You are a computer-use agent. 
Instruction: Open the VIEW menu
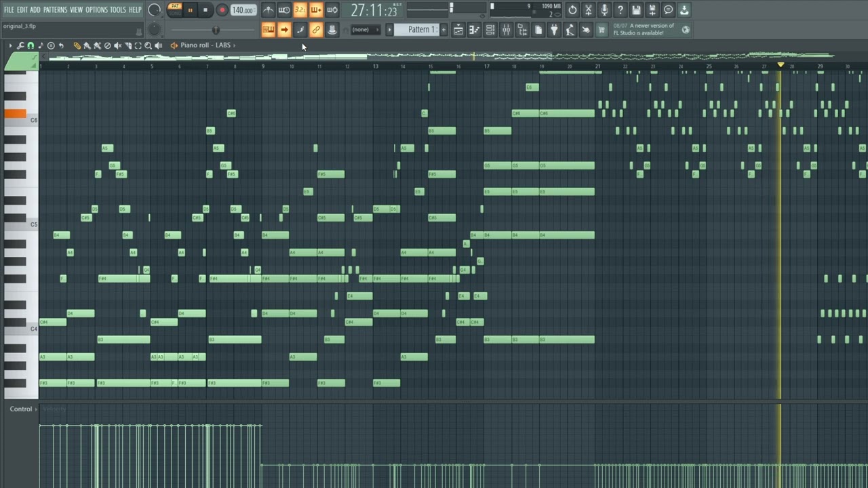[x=76, y=9]
